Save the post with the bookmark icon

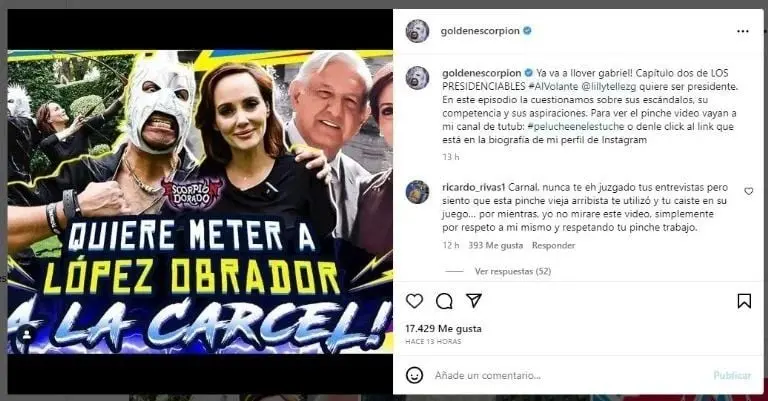744,301
